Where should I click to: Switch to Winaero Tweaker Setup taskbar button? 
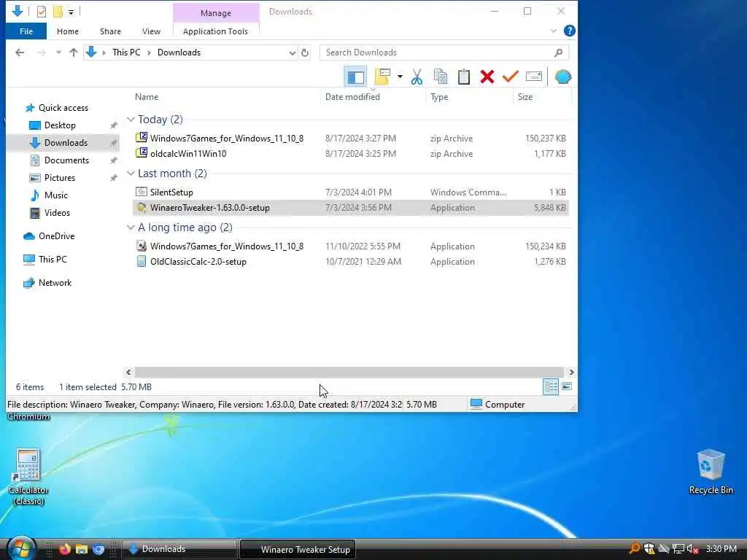tap(298, 549)
